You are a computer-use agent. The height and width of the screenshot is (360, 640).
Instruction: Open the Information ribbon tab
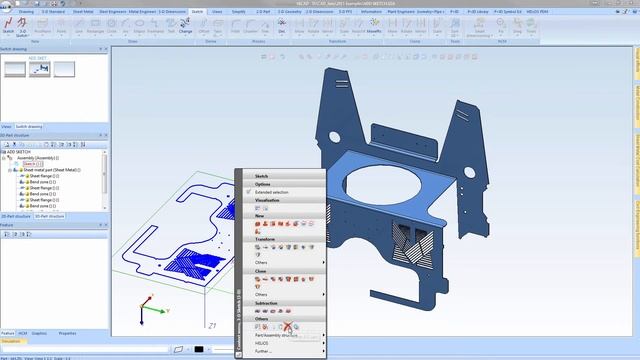coord(371,12)
